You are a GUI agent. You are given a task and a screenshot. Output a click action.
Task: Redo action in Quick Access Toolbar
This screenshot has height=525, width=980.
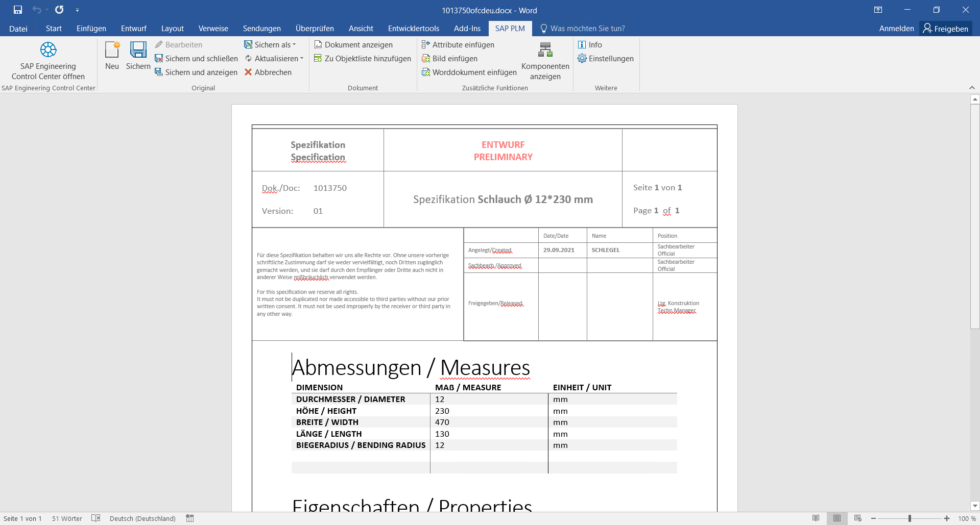click(59, 10)
